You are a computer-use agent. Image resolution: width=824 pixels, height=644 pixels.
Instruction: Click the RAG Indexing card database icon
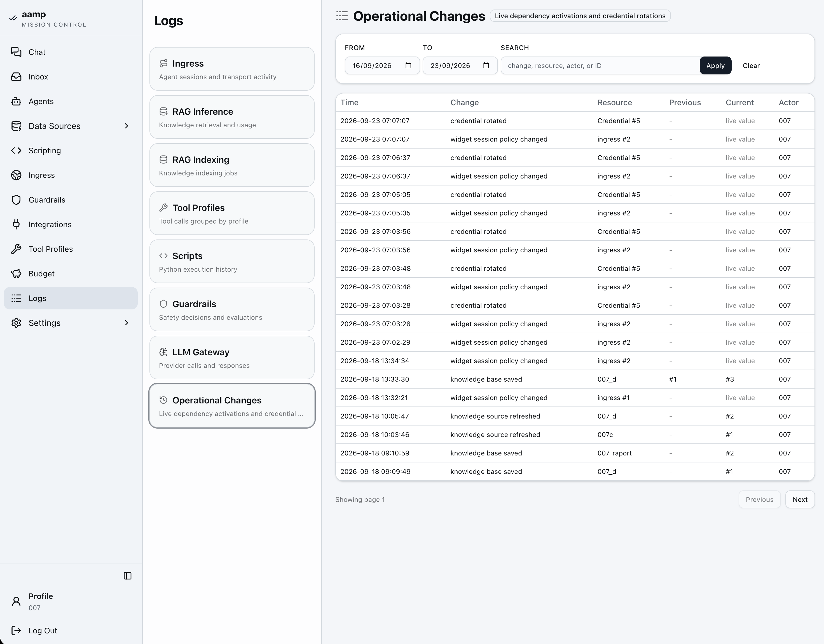tap(163, 159)
